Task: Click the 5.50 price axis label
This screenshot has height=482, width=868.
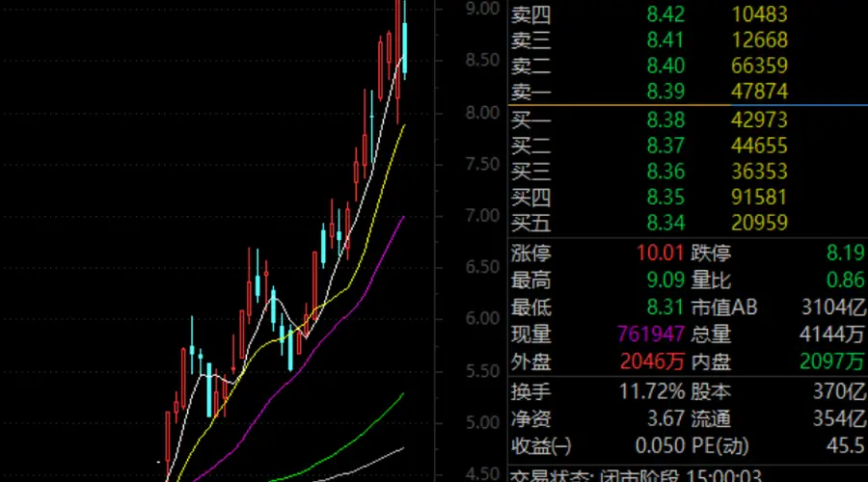Action: [482, 371]
